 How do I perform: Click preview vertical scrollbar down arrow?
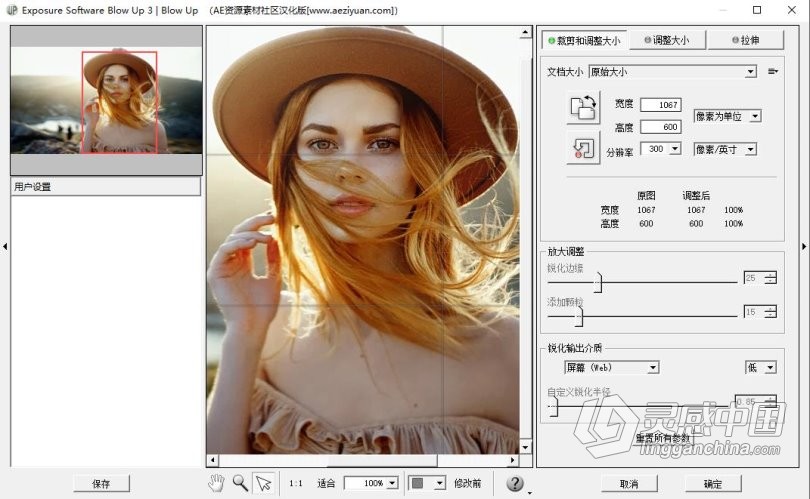pyautogui.click(x=525, y=447)
